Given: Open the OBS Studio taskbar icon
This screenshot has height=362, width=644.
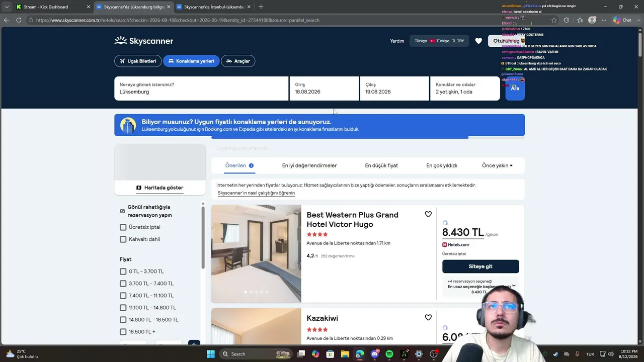Looking at the screenshot, I should [434, 354].
